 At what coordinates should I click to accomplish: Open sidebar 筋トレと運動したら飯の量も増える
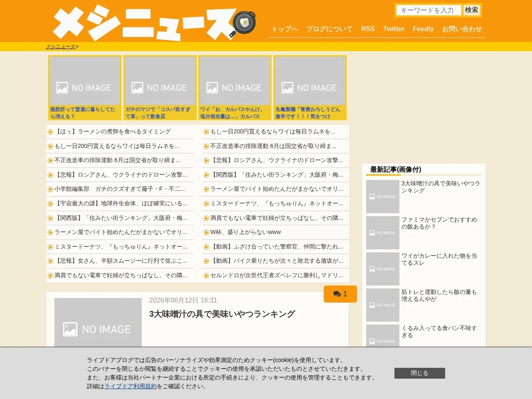tap(439, 295)
